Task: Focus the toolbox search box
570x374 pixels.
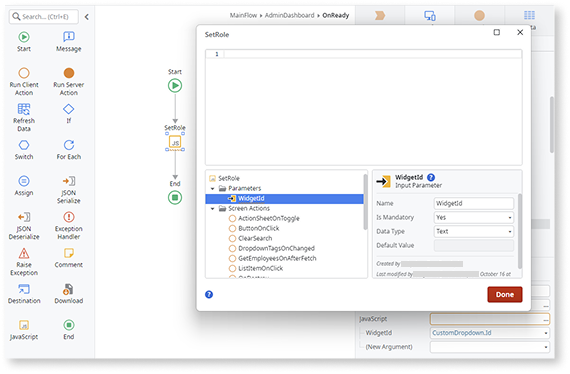Action: pos(44,17)
